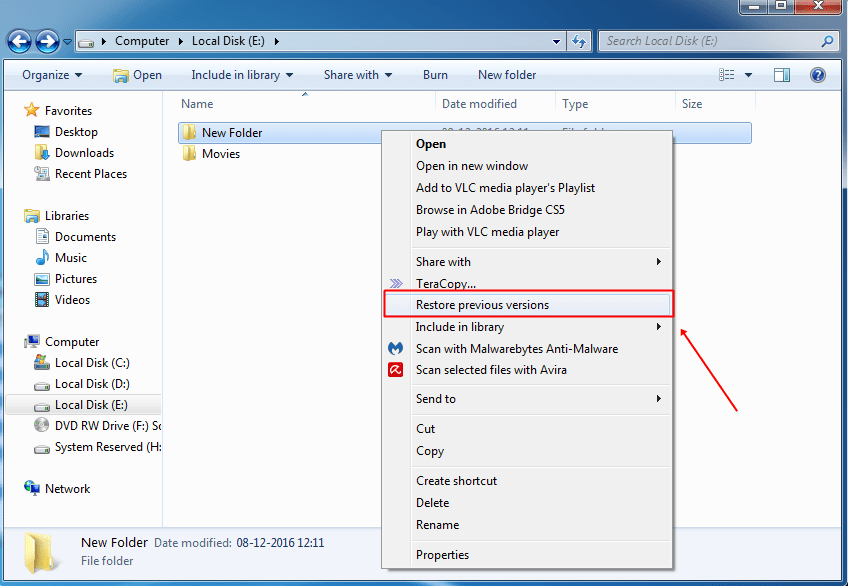The height and width of the screenshot is (586, 848).
Task: Open the Movies folder icon
Action: [x=190, y=154]
